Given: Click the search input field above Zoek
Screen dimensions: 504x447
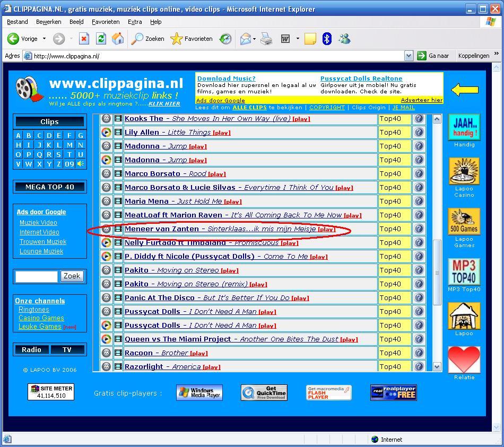Looking at the screenshot, I should (36, 276).
